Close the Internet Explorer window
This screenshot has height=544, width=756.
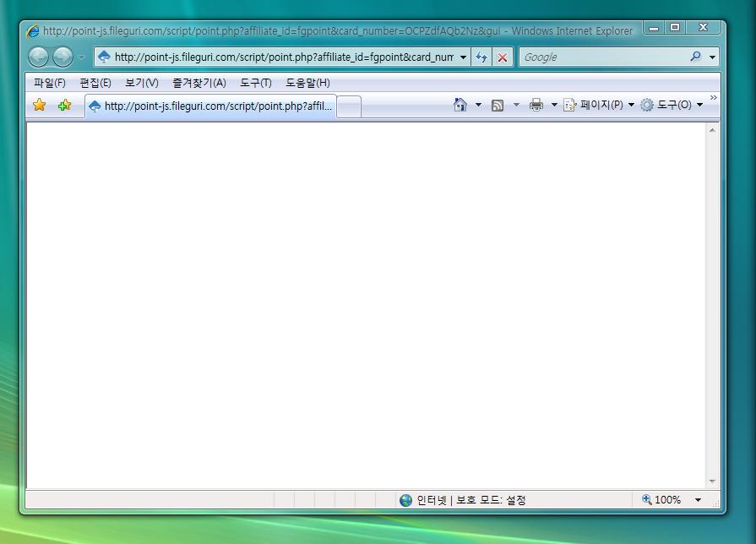click(x=703, y=28)
